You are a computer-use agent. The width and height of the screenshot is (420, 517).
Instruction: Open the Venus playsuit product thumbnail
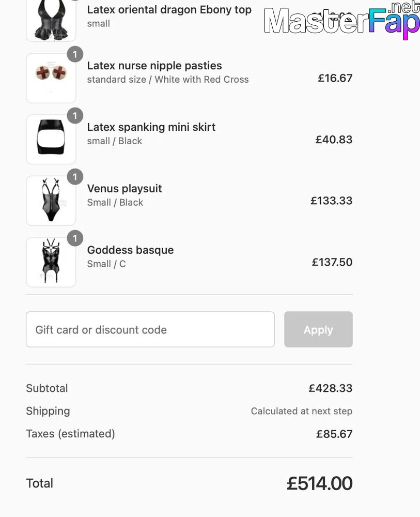tap(51, 201)
